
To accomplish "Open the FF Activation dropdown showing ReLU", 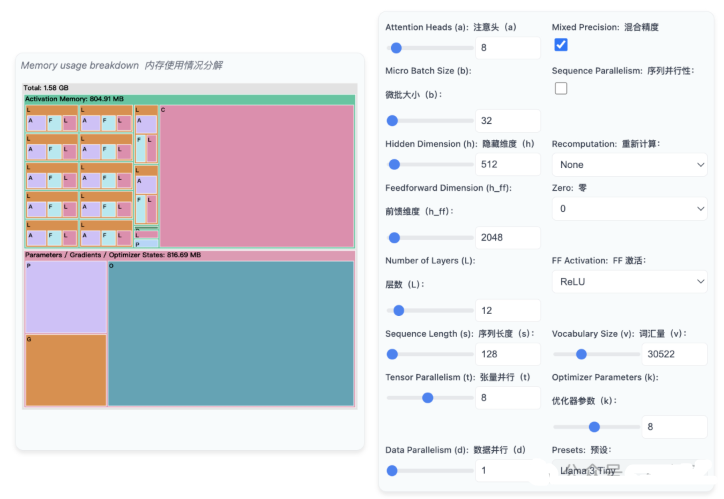I will [x=629, y=282].
